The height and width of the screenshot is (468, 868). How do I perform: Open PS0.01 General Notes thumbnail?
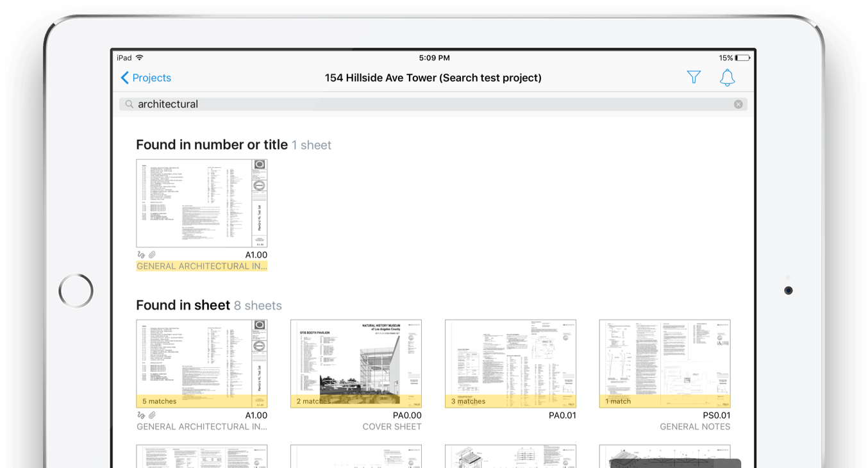[665, 364]
